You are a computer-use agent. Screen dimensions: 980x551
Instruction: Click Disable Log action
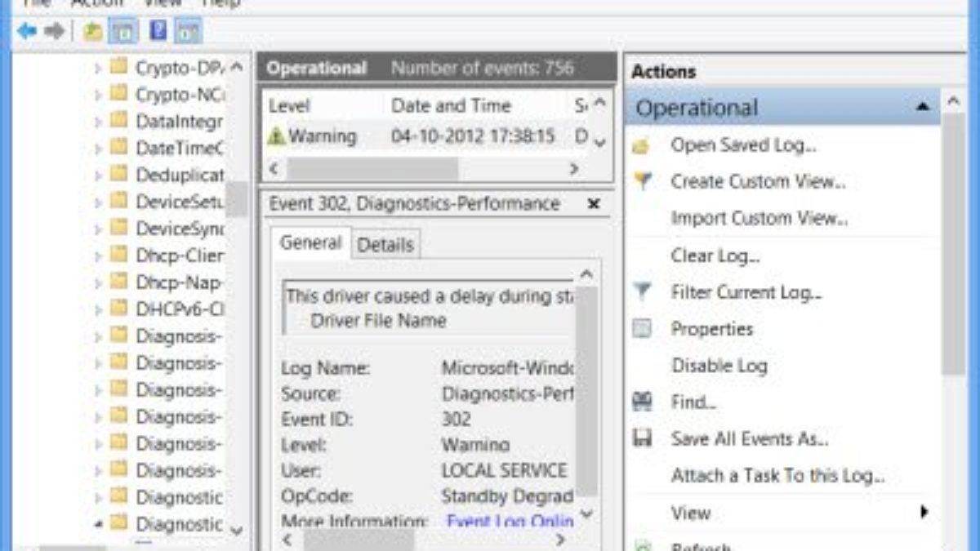[719, 366]
